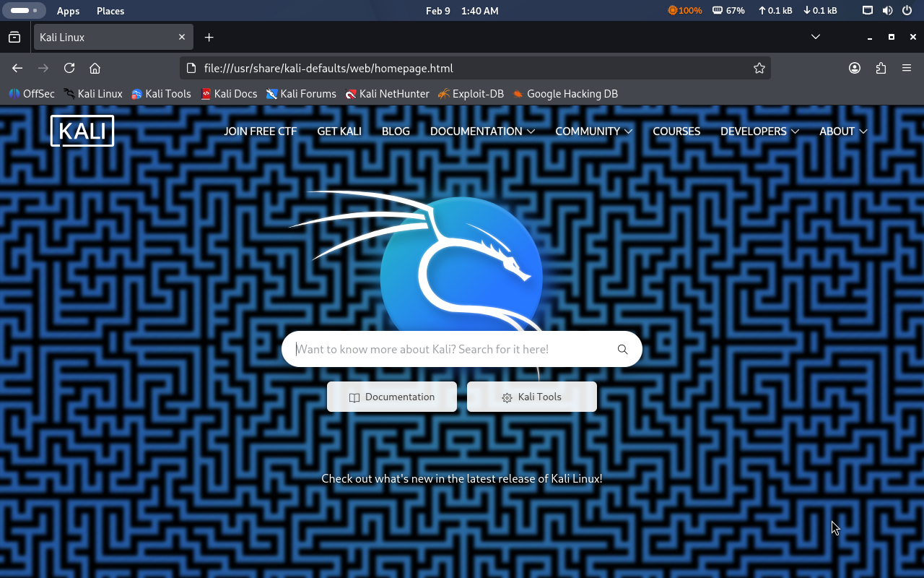Open a new tab with plus icon

(209, 37)
